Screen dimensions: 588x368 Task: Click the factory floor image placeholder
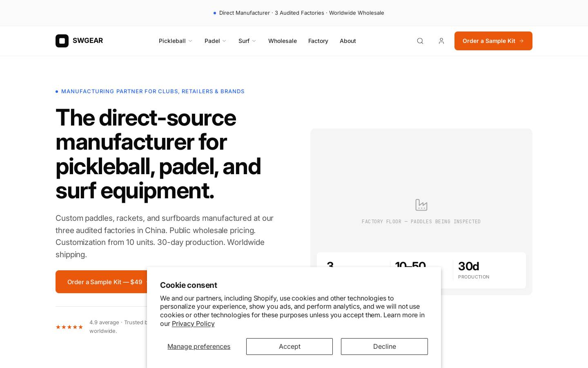(x=421, y=212)
